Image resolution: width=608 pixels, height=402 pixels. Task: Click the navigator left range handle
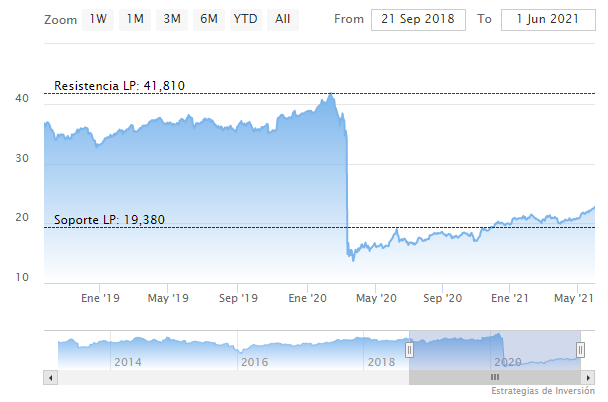[x=409, y=349]
